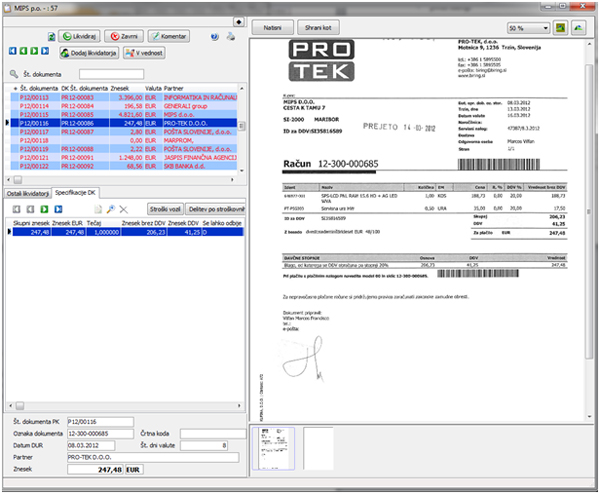Click the Tečaj column header
This screenshot has width=600, height=494.
point(103,223)
